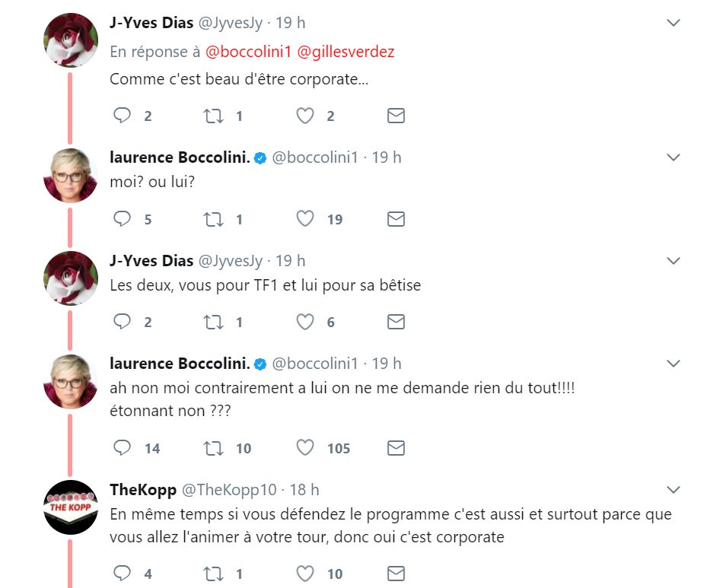The height and width of the screenshot is (588, 723).
Task: Open the @gillesverdez mention link
Action: coord(346,52)
